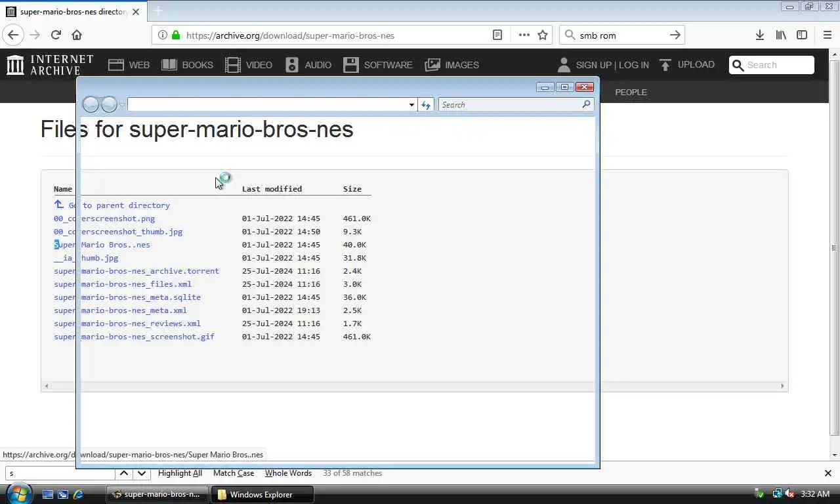Find previous match arrow in find bar
This screenshot has width=840, height=504.
tap(123, 473)
